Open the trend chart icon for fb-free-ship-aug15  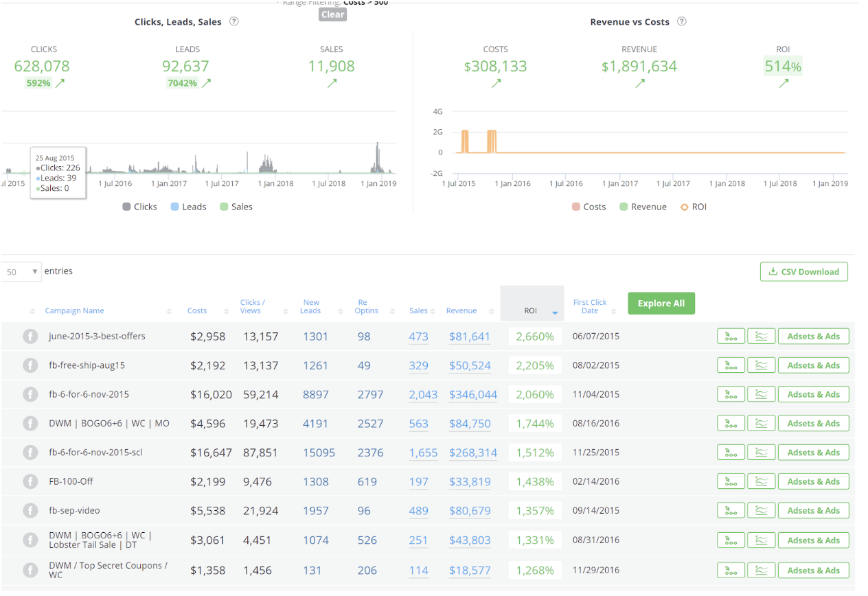pos(761,365)
